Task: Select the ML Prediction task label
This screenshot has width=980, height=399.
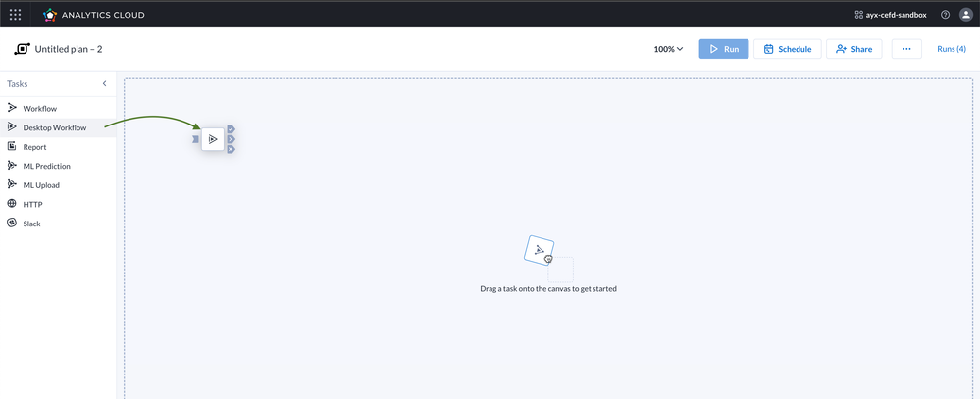Action: coord(47,166)
